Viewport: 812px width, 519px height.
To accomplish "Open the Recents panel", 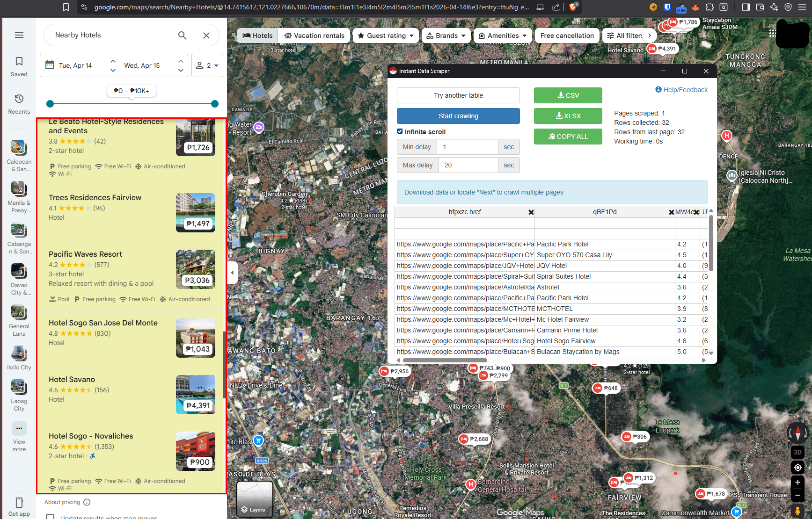I will coord(19,103).
